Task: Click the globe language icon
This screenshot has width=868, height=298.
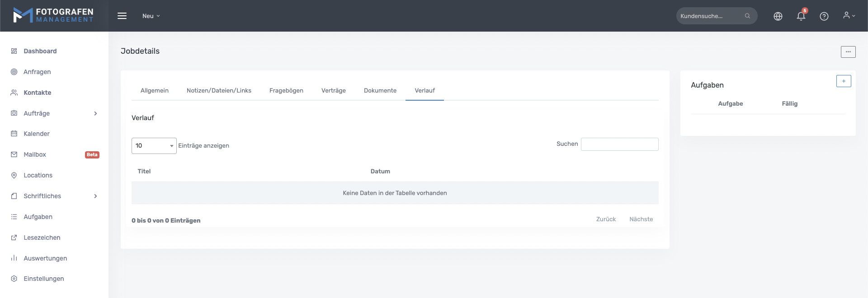Action: click(x=778, y=16)
